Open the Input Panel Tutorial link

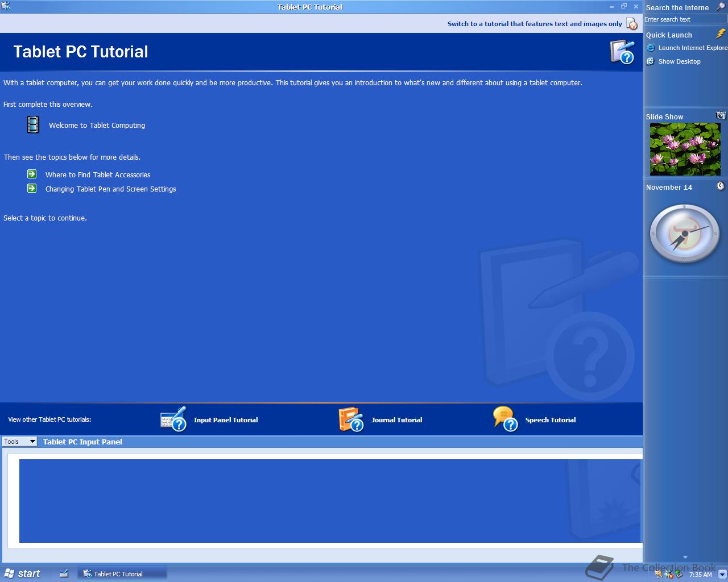pos(226,420)
